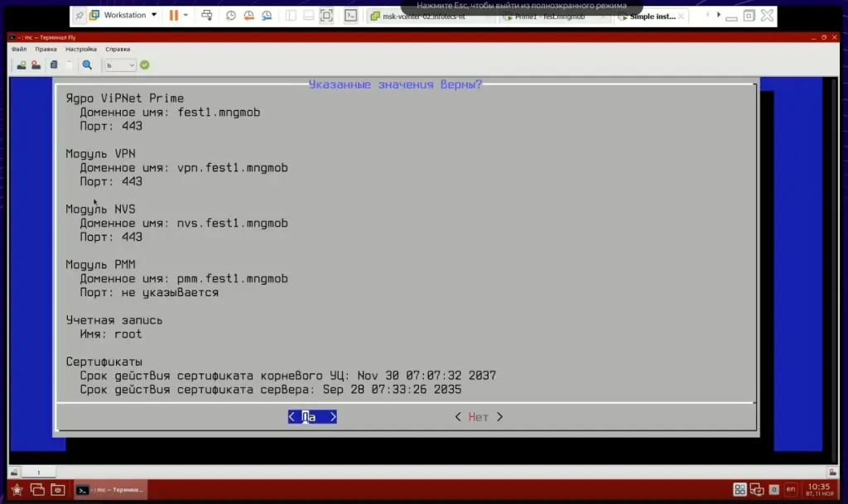Click the 'Модуль PMM' heading

[100, 265]
